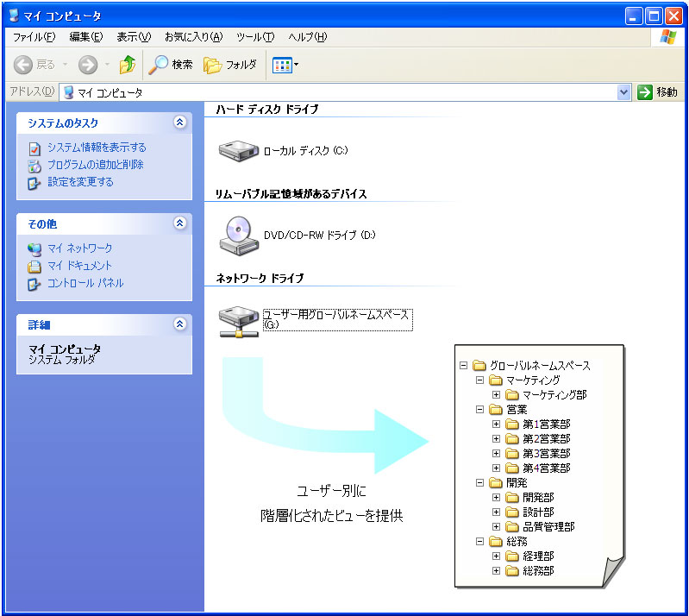Open the 表示(V) menu

pyautogui.click(x=134, y=37)
